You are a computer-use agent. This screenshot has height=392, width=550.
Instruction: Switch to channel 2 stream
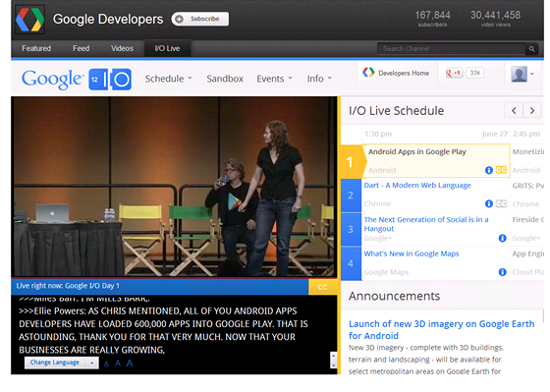pyautogui.click(x=351, y=196)
